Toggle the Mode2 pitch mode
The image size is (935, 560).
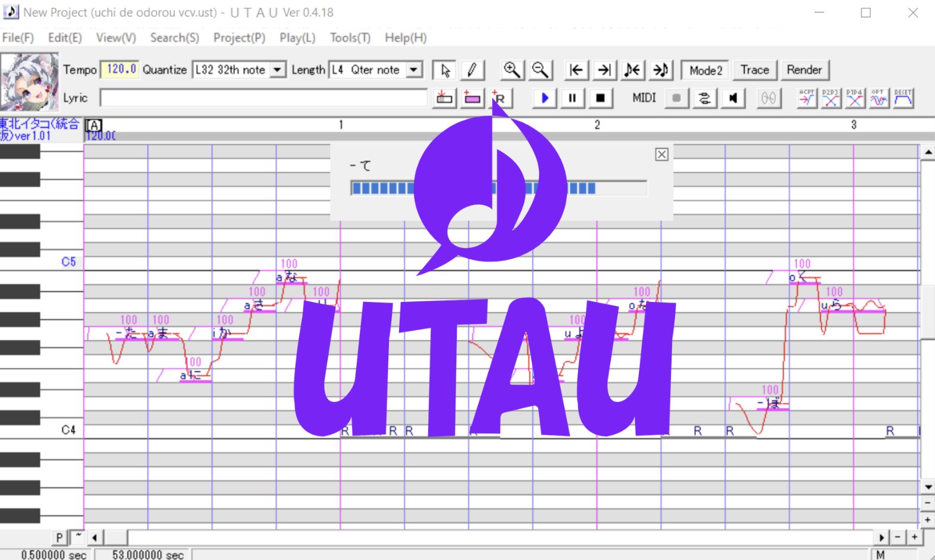point(705,70)
